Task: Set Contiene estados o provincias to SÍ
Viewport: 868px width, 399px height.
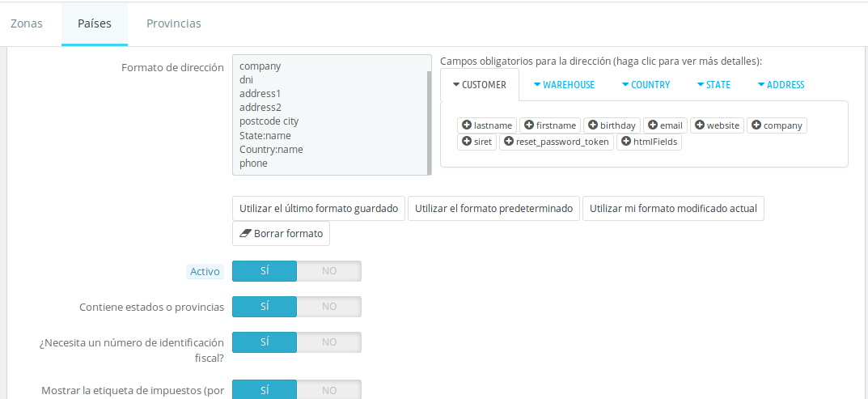Action: point(265,307)
